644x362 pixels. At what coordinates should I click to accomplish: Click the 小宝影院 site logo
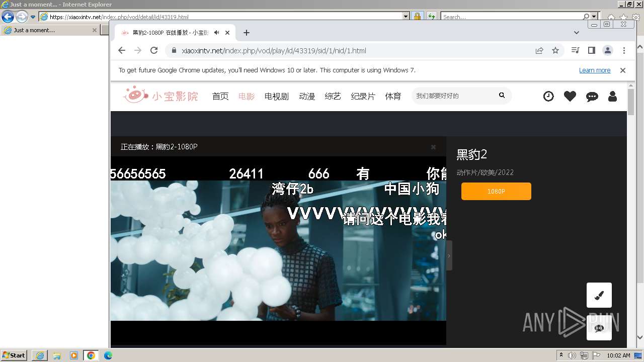[x=160, y=95]
